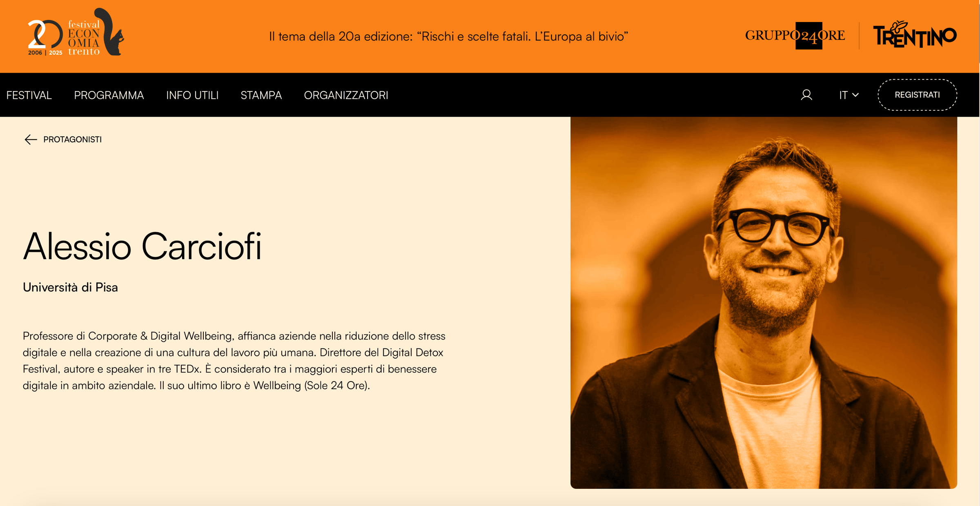The height and width of the screenshot is (506, 980).
Task: Expand the IT language dropdown
Action: [x=849, y=95]
